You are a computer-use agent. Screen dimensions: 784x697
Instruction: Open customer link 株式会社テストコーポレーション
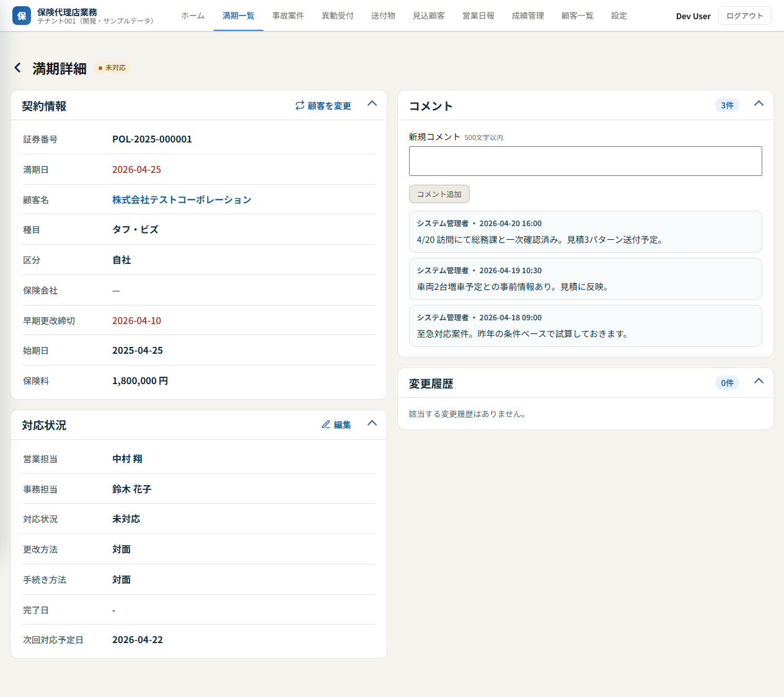pyautogui.click(x=182, y=199)
